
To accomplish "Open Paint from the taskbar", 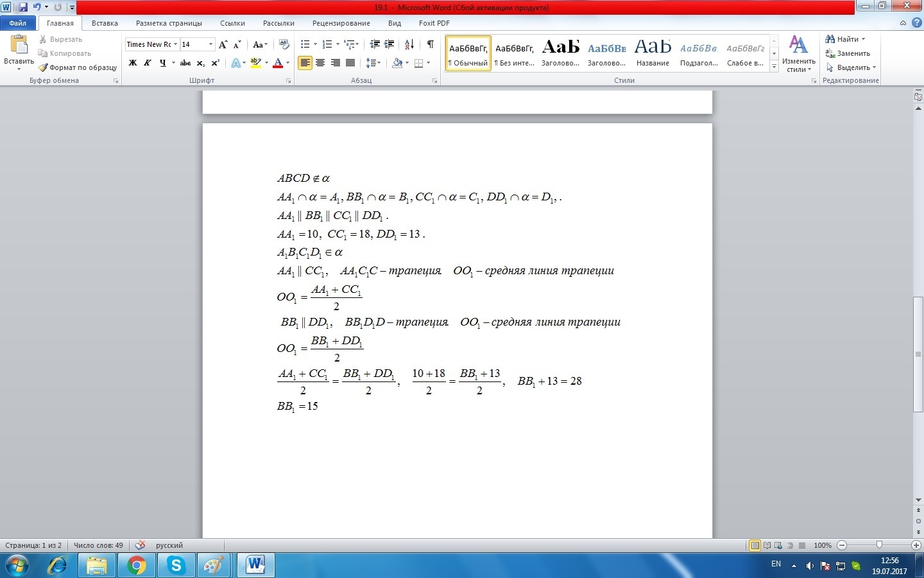I will (x=214, y=566).
